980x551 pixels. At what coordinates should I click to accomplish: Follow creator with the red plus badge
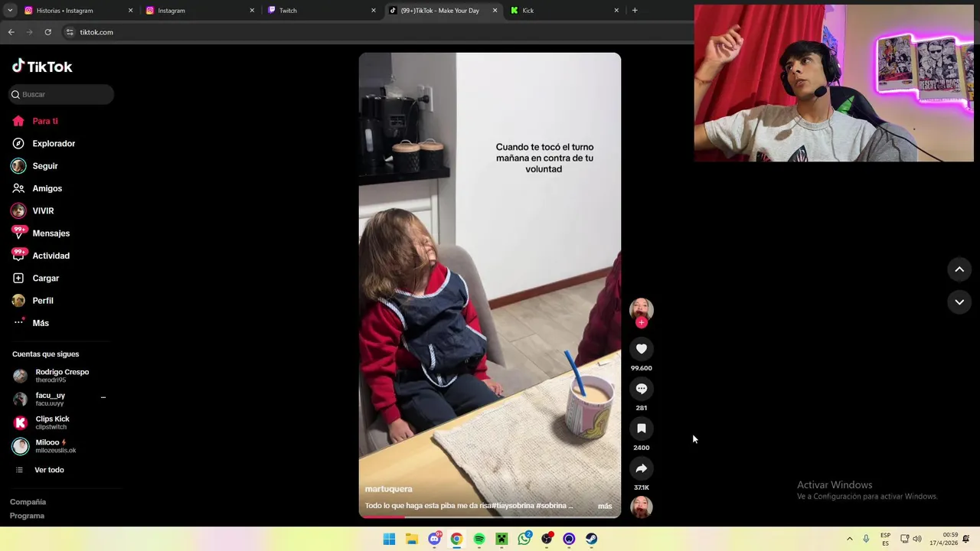642,323
